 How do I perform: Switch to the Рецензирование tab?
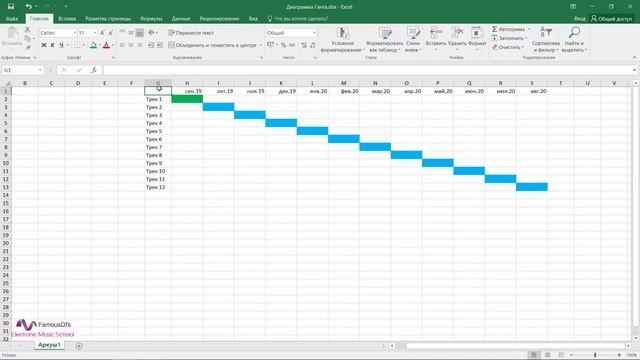tap(219, 19)
